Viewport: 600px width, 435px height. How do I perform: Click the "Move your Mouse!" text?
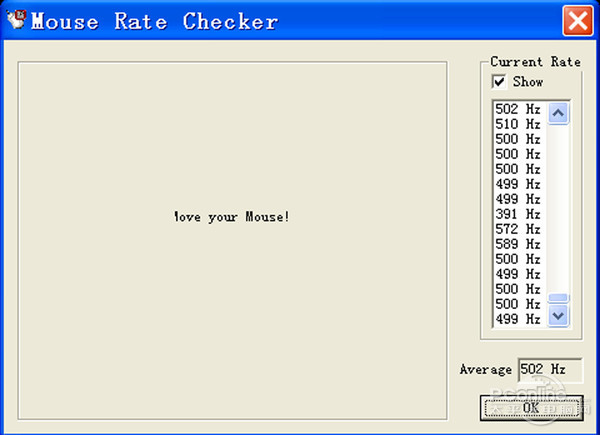[232, 216]
